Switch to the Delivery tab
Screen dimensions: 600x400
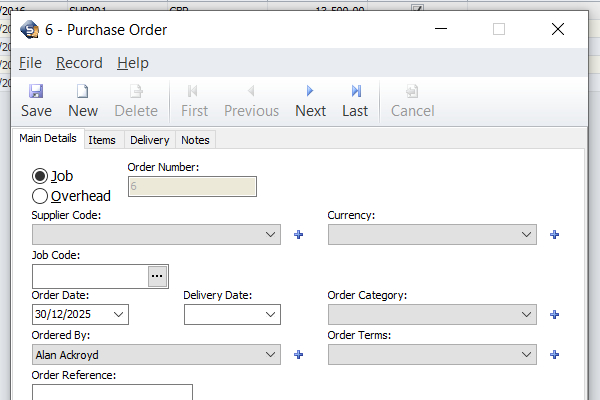[150, 140]
